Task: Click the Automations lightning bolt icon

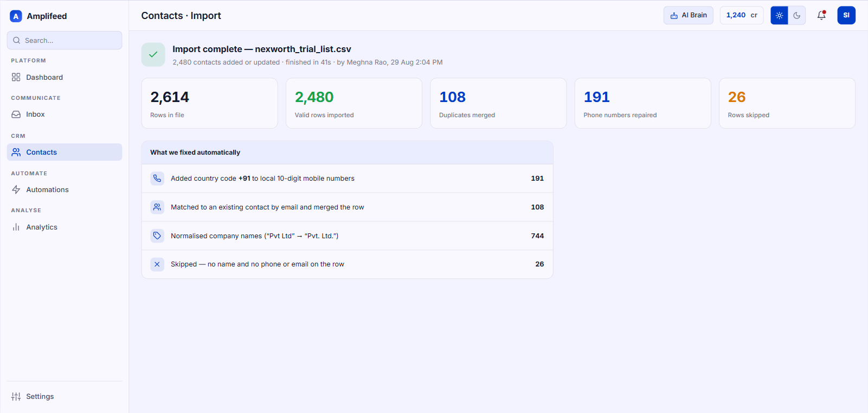Action: tap(16, 189)
